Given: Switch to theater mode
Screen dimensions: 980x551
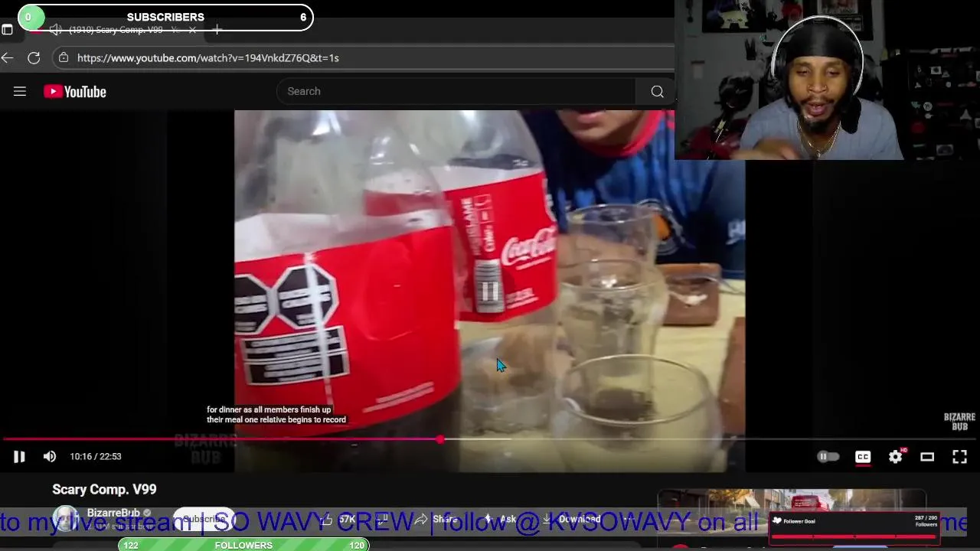Looking at the screenshot, I should click(x=927, y=457).
